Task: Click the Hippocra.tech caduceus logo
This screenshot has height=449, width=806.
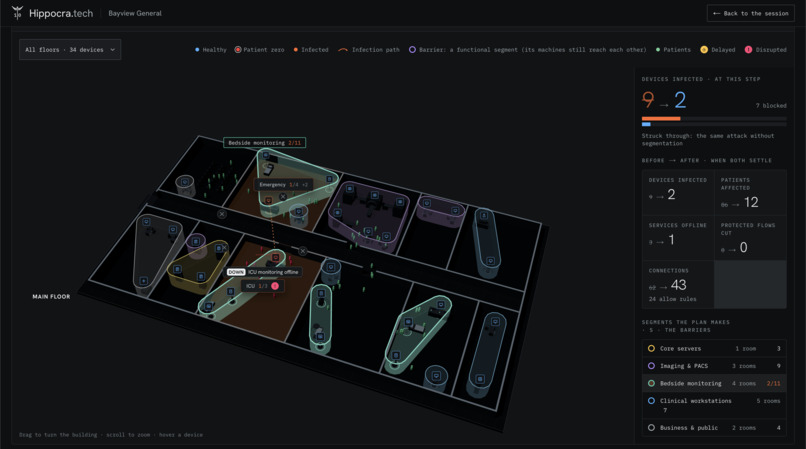Action: click(17, 13)
